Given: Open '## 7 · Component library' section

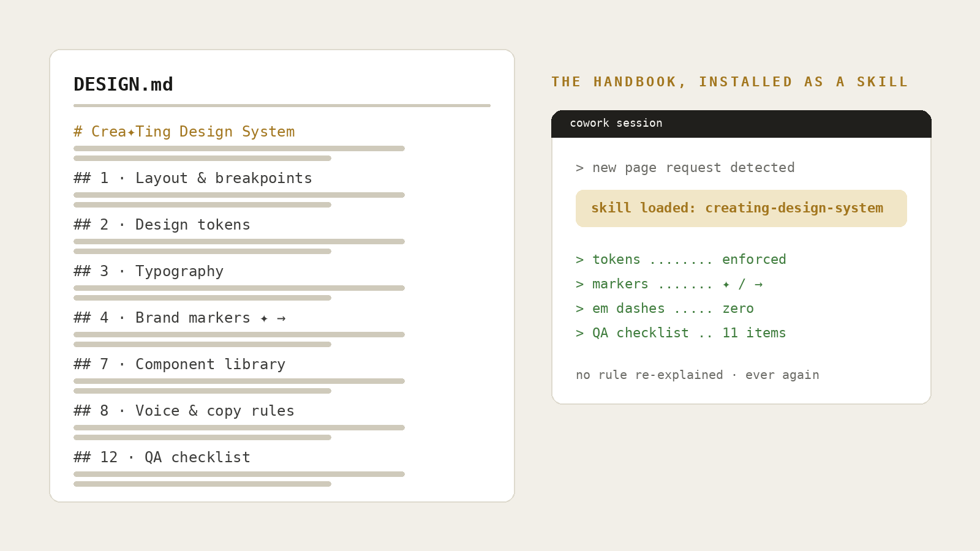Looking at the screenshot, I should click(179, 364).
